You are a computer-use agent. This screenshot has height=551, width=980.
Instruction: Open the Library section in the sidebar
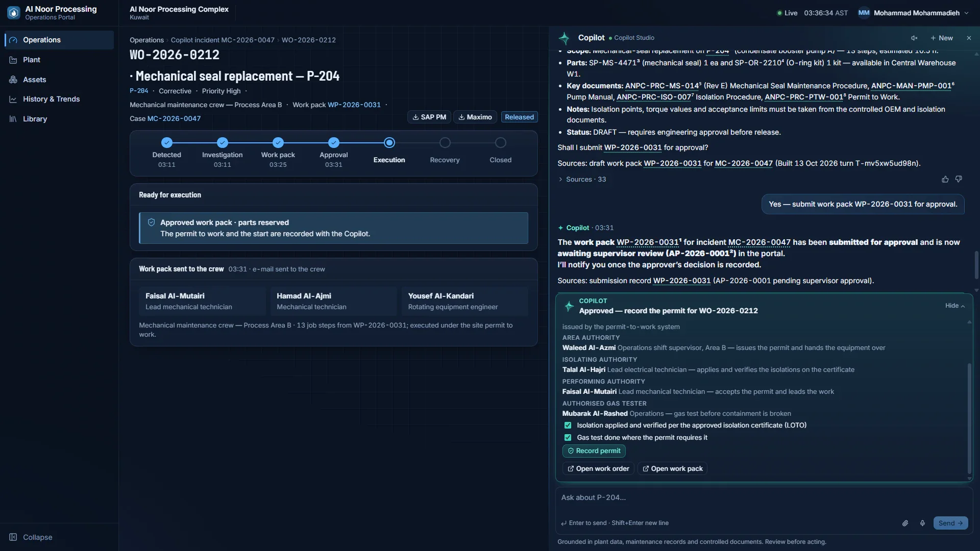click(59, 119)
